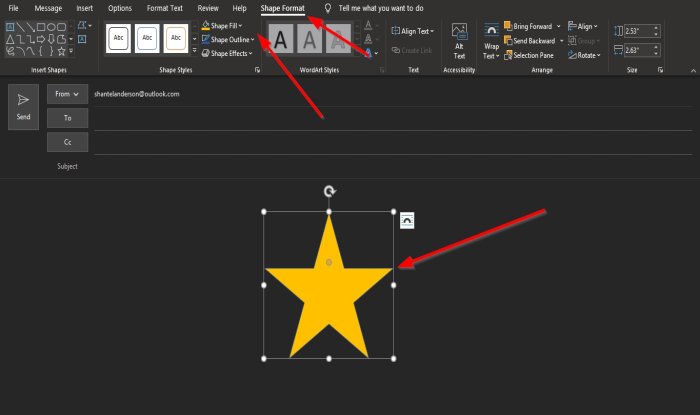Select the star shape in Insert Shapes

click(62, 51)
